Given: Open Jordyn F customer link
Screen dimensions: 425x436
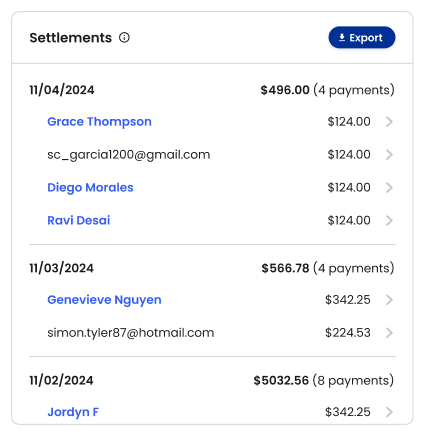Looking at the screenshot, I should click(73, 412).
